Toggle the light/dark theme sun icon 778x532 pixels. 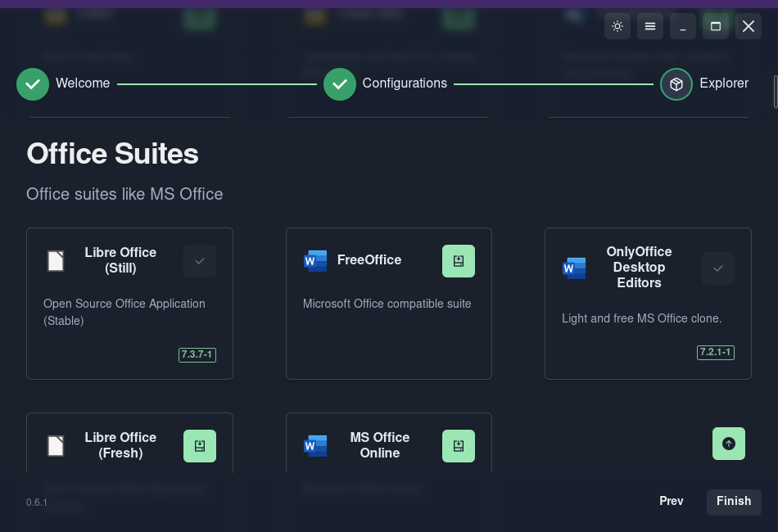tap(617, 26)
